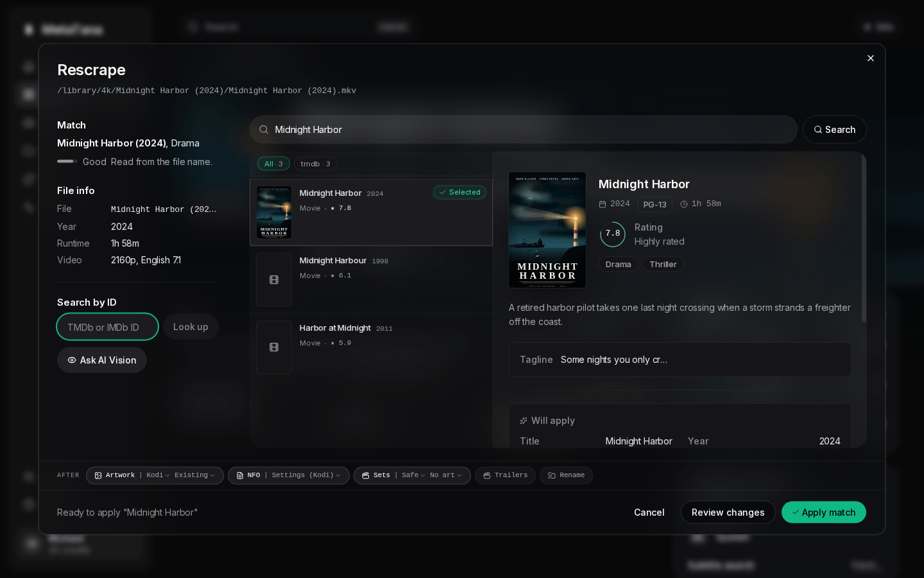The image size is (924, 578).
Task: Click the Video value 2160p, English 7.1
Action: pos(146,260)
